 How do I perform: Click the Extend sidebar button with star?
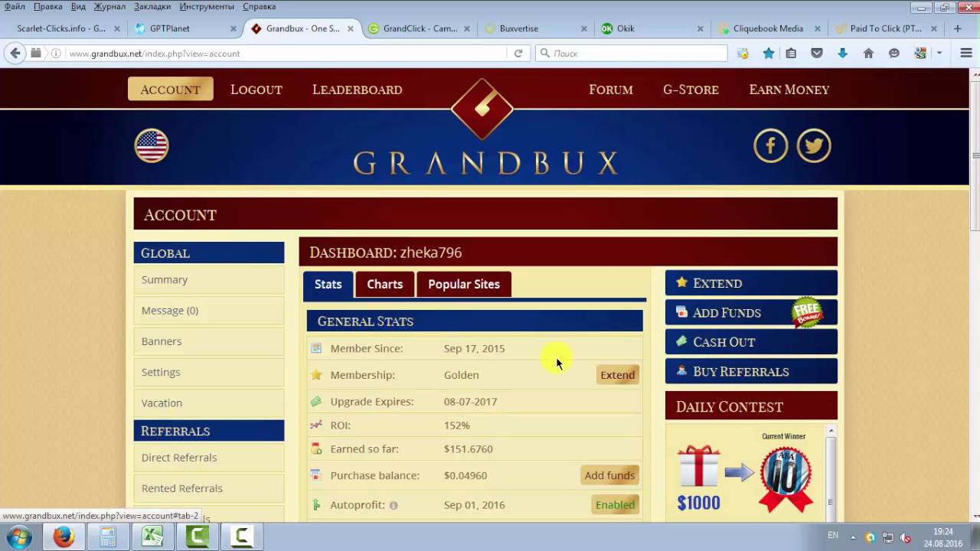[751, 282]
